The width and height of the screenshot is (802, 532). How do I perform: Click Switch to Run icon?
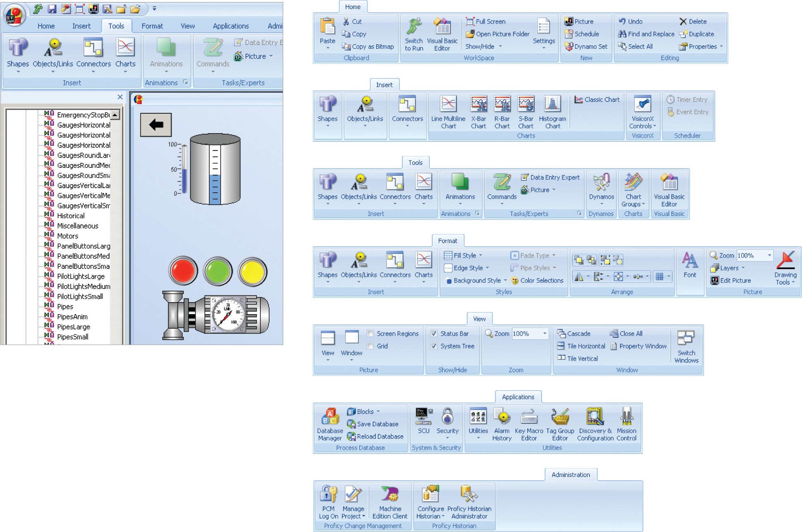(x=413, y=26)
